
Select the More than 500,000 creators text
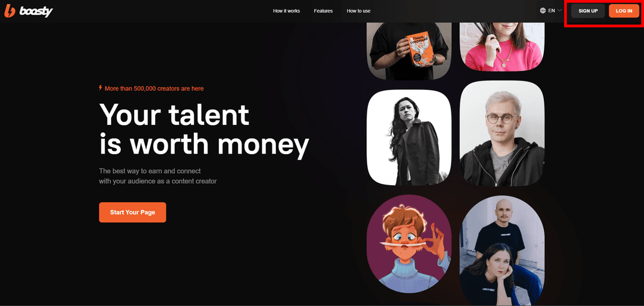(154, 88)
